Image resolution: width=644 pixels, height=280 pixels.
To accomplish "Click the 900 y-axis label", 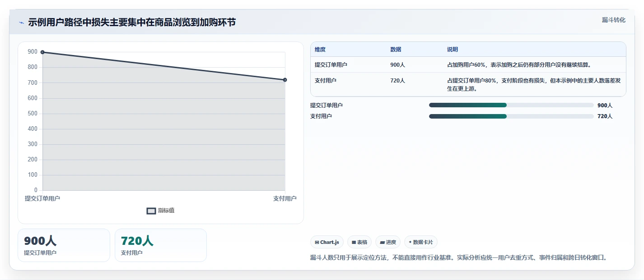I will [33, 52].
